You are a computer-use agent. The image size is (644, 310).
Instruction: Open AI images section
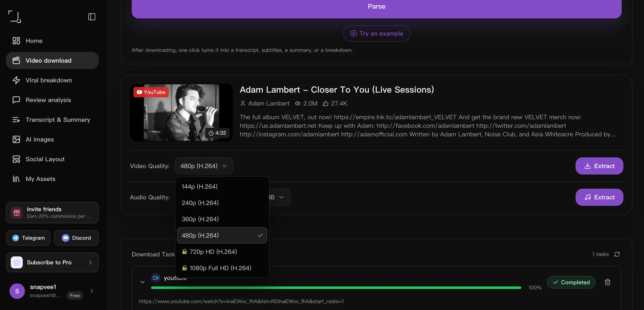coord(52,139)
